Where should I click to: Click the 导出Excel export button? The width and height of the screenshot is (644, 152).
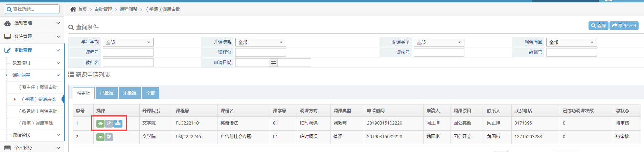point(624,26)
